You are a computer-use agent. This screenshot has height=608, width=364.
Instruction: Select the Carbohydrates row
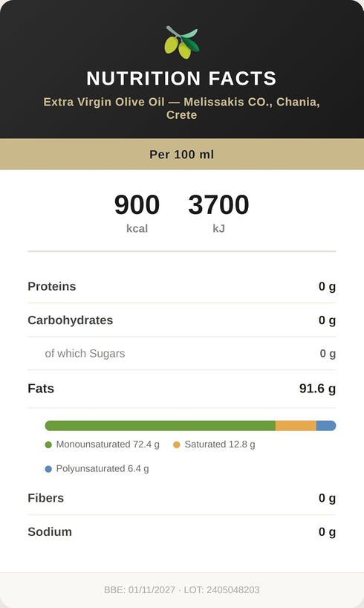click(x=182, y=320)
